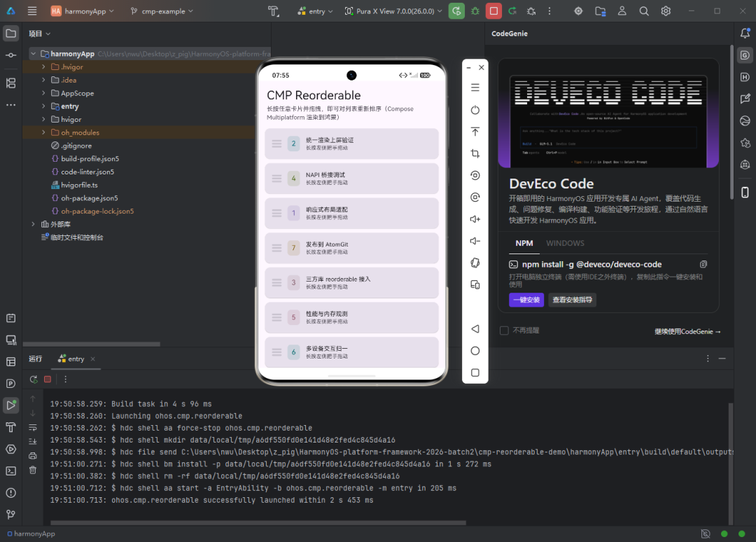Expand the AppScope folder
Image resolution: width=756 pixels, height=542 pixels.
point(43,92)
